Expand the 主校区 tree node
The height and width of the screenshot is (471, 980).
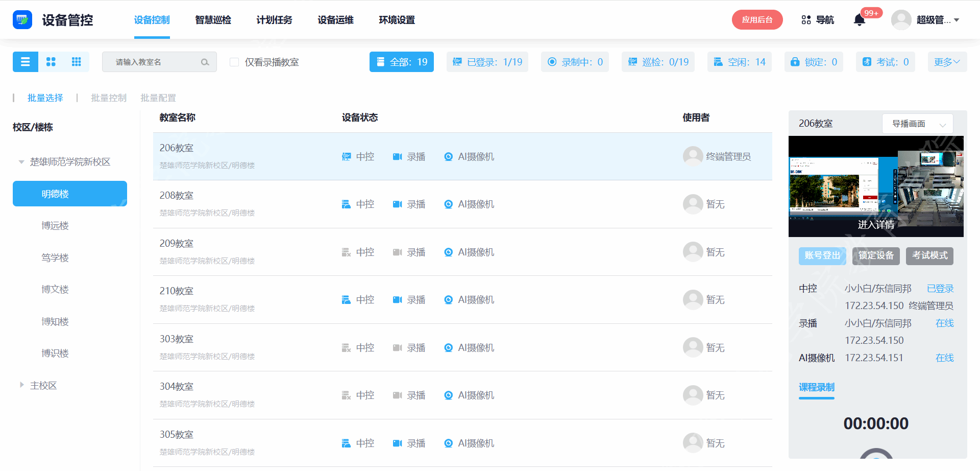(21, 385)
